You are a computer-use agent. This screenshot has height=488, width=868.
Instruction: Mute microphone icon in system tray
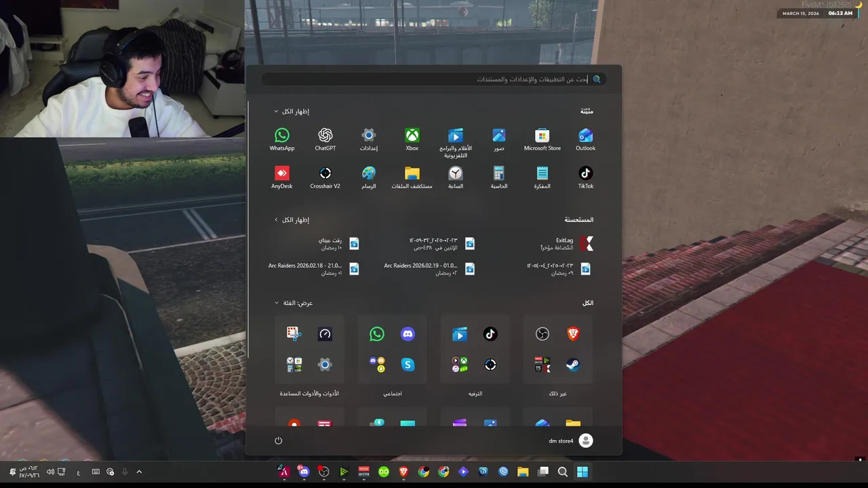pos(125,472)
